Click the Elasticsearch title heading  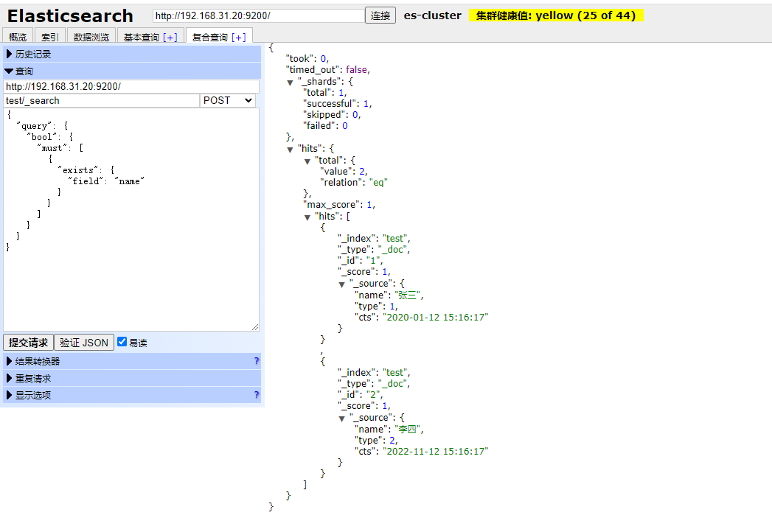pos(70,15)
